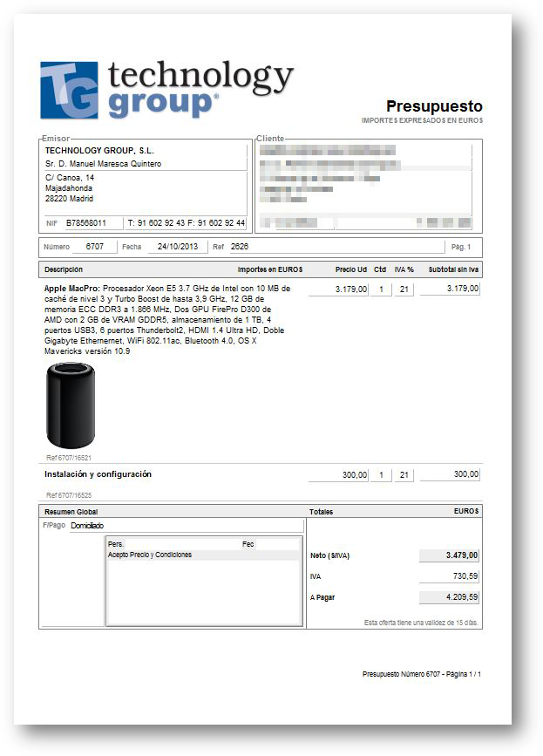Select the IVA total 730,59
543x756 pixels.
coord(450,576)
